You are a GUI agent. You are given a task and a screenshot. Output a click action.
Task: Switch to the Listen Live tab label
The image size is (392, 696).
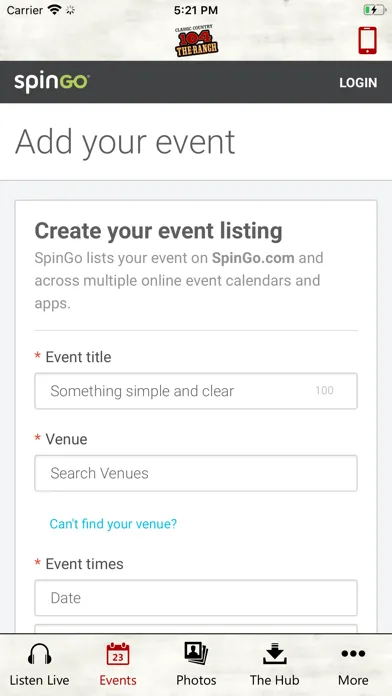pos(40,680)
